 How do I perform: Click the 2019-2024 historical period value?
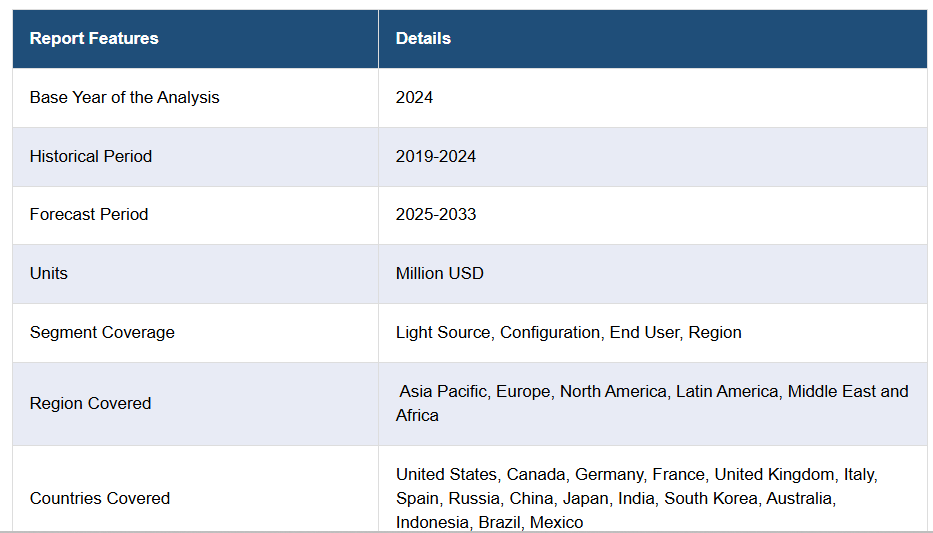(x=436, y=156)
